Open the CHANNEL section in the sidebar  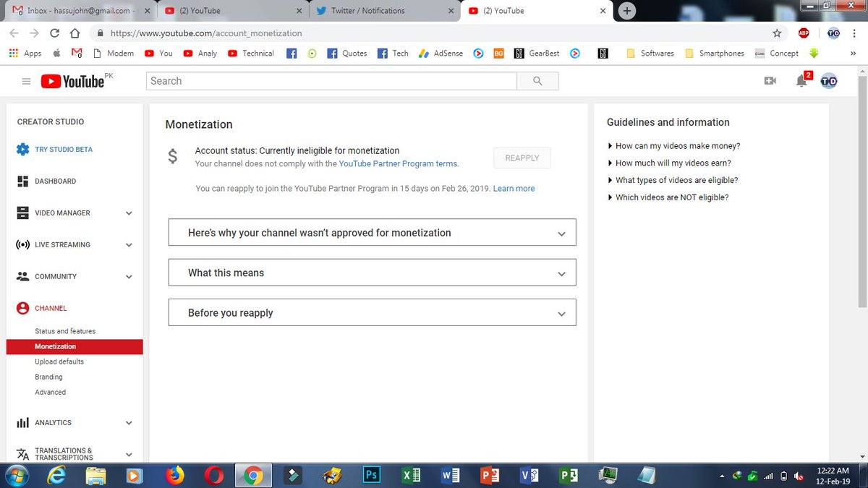tap(42, 309)
